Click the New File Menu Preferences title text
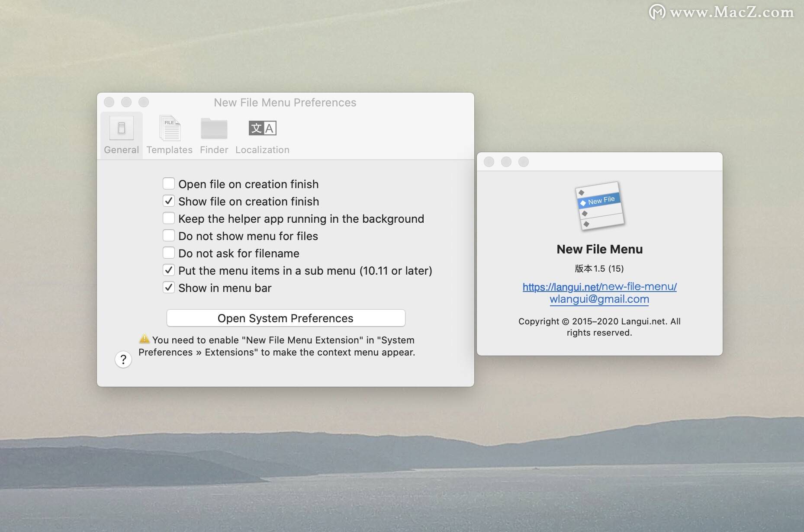804x532 pixels. pos(285,103)
